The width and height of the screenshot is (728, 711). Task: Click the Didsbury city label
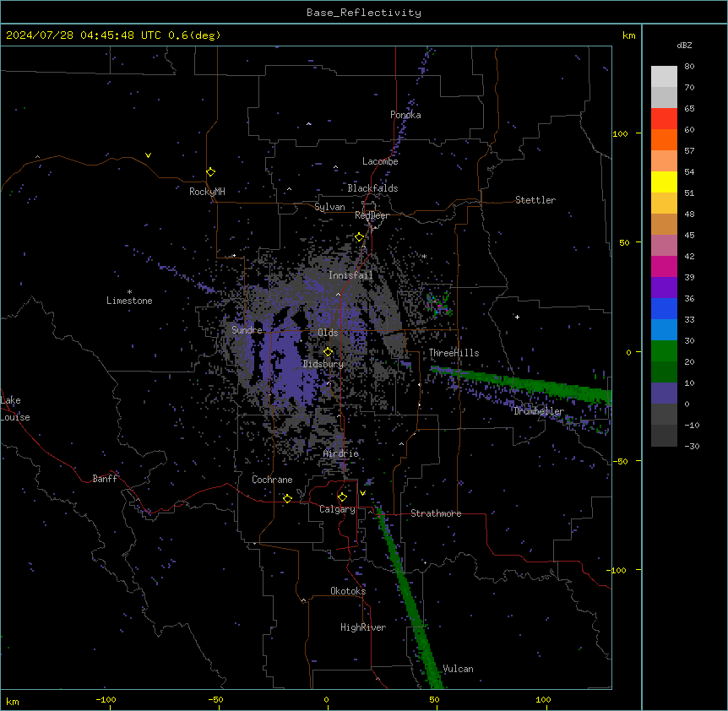point(323,364)
